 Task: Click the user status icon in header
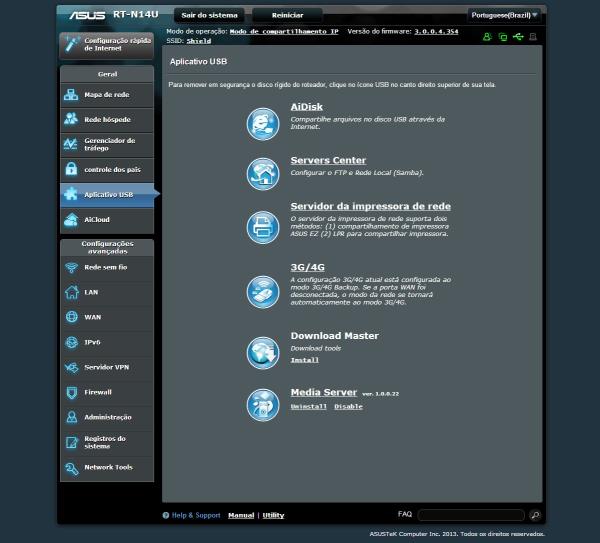click(x=487, y=37)
